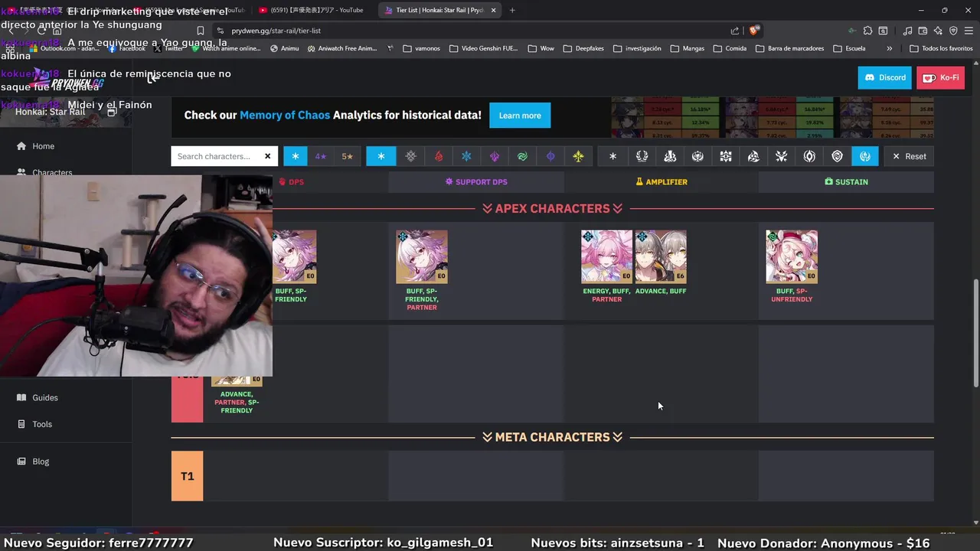Toggle the all-rarities asterisk filter
The width and height of the screenshot is (980, 551).
[x=296, y=156]
